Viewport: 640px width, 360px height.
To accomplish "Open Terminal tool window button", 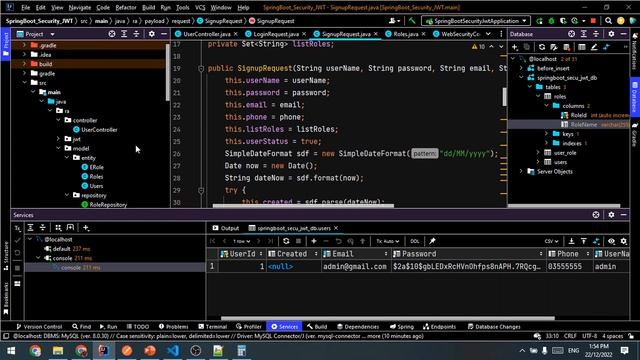I will point(213,327).
